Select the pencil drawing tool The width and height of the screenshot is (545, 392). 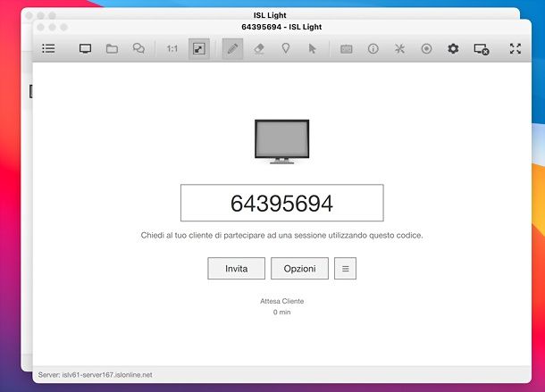click(232, 48)
